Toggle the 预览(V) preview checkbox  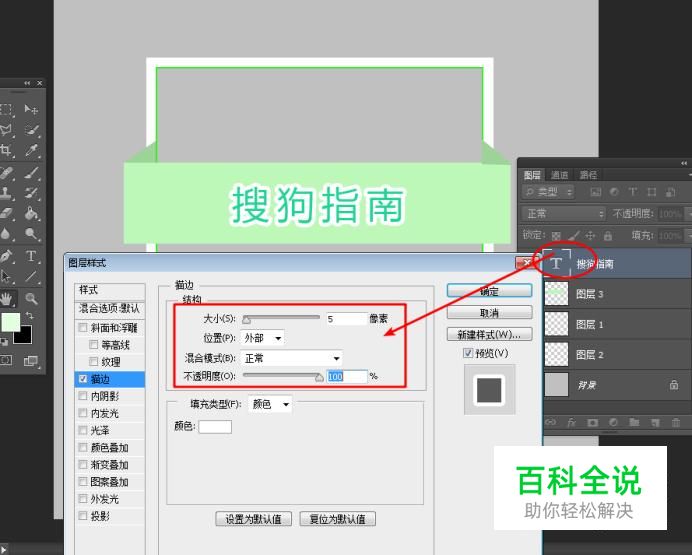click(468, 353)
